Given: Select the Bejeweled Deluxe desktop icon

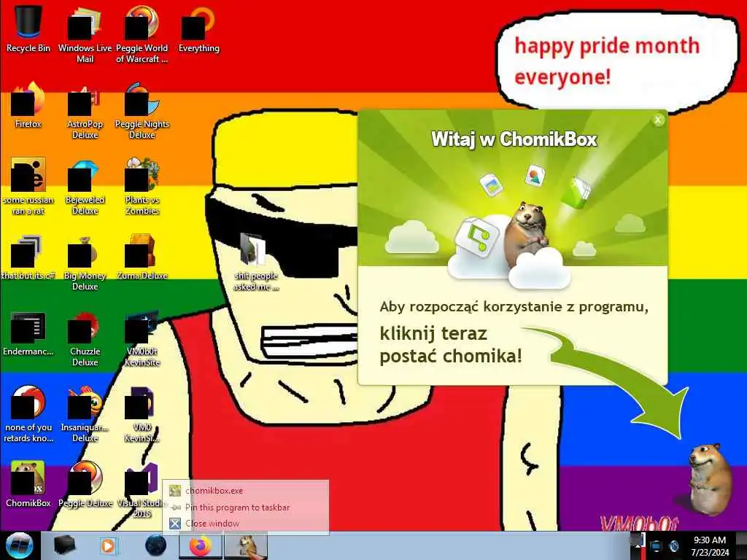Looking at the screenshot, I should (x=85, y=187).
